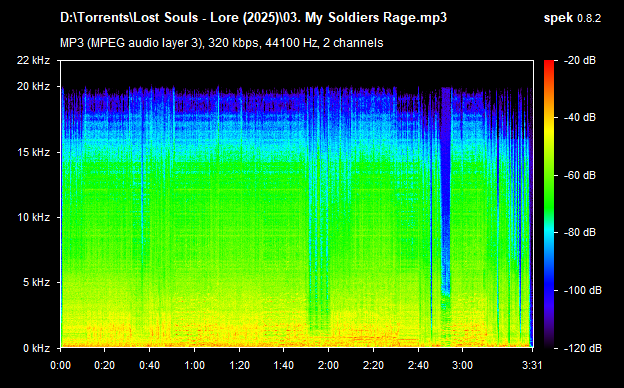Click the '22 kHz' frequency axis label
The width and height of the screenshot is (624, 388).
33,60
